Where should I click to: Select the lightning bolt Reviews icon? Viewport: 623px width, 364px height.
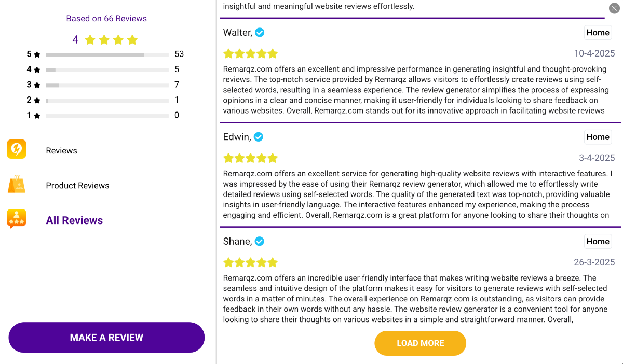16,149
